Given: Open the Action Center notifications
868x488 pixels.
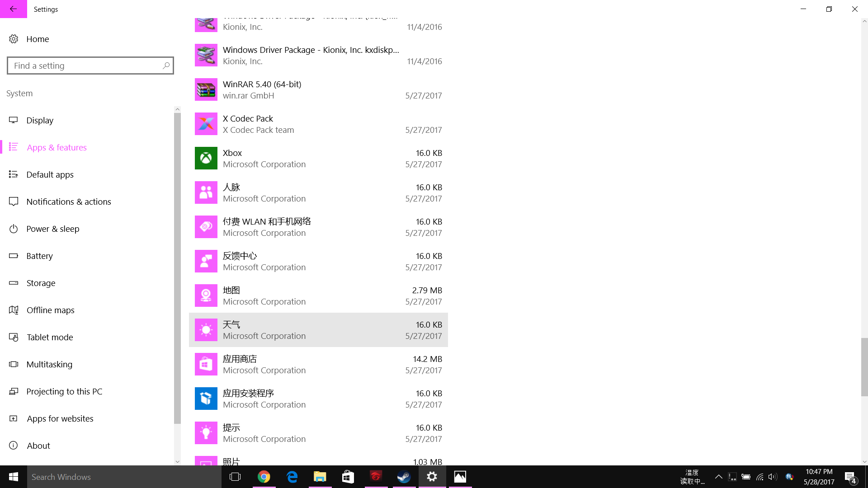Looking at the screenshot, I should (x=850, y=477).
